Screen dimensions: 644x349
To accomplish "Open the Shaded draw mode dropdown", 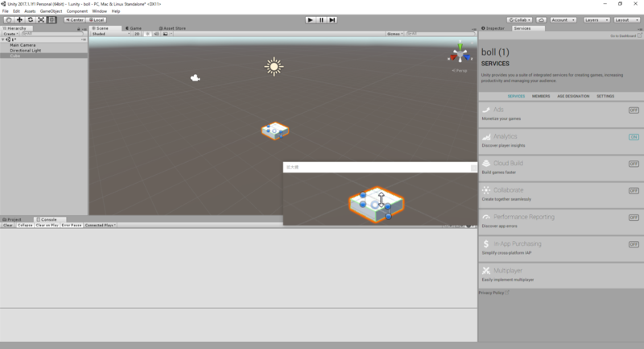I will 111,34.
